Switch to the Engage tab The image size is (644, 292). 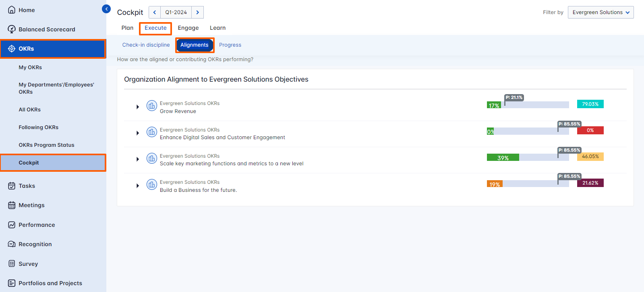188,28
